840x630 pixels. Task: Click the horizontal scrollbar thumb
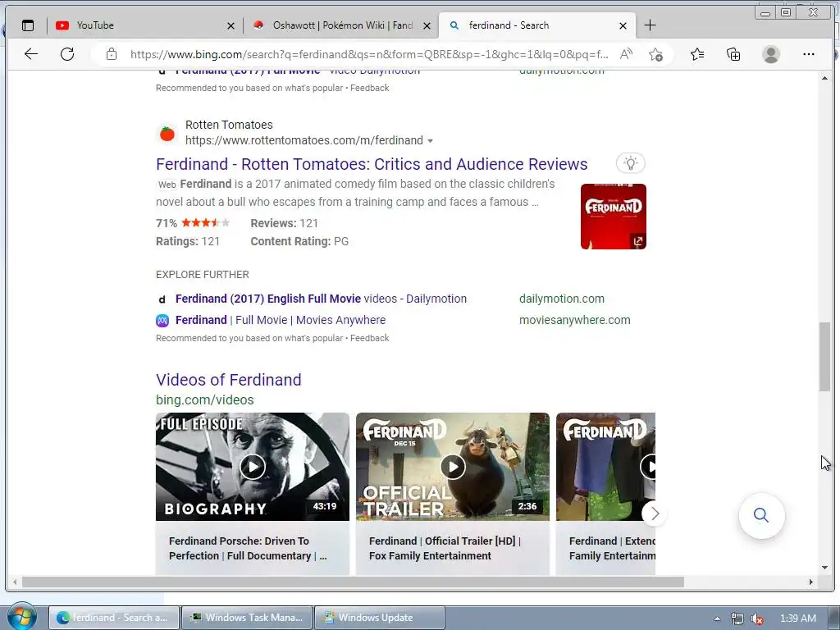point(353,582)
